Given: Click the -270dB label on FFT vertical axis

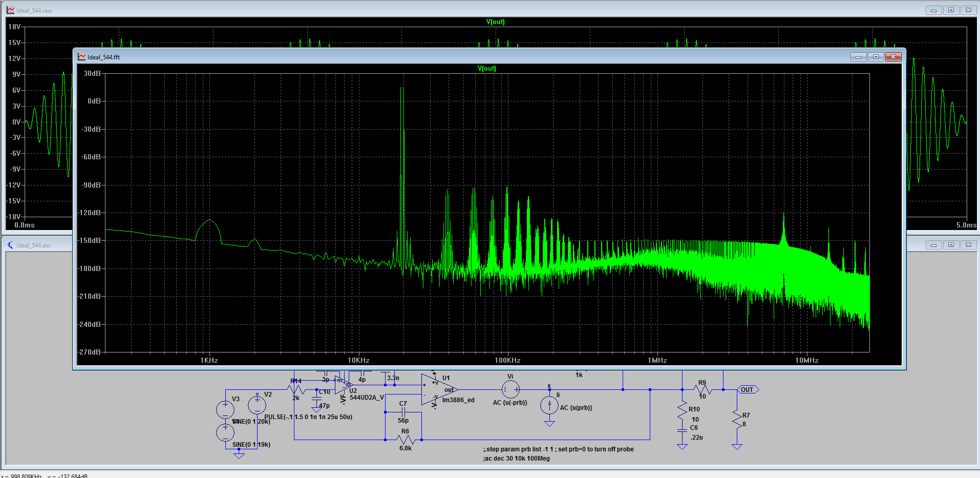Looking at the screenshot, I should (91, 352).
